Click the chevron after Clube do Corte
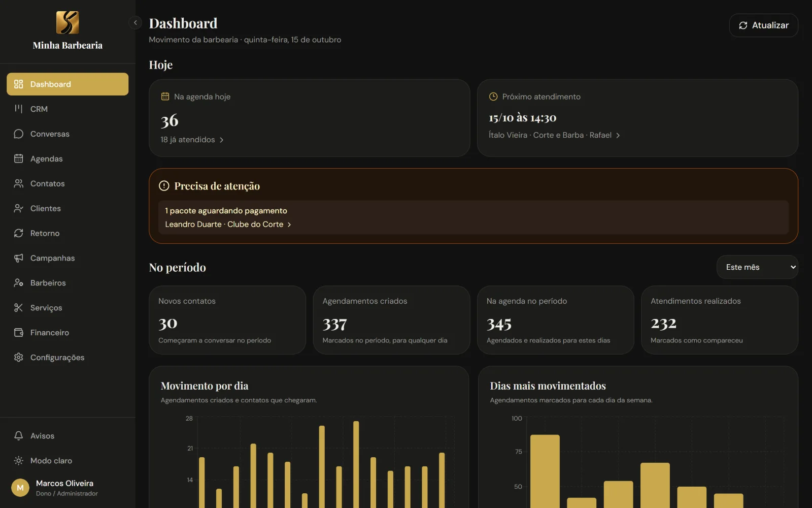Image resolution: width=812 pixels, height=508 pixels. (289, 225)
